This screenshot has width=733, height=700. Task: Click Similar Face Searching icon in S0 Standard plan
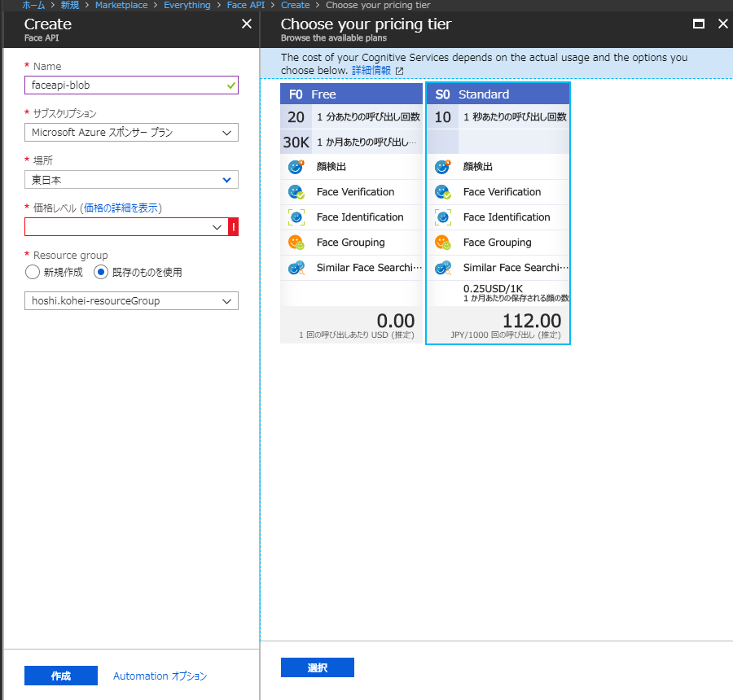[443, 268]
